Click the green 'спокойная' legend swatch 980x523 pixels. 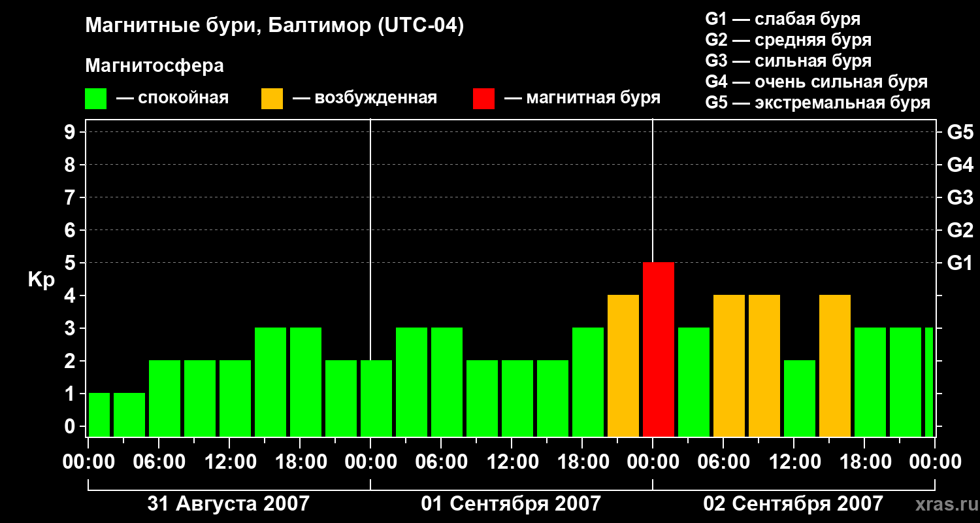[95, 99]
